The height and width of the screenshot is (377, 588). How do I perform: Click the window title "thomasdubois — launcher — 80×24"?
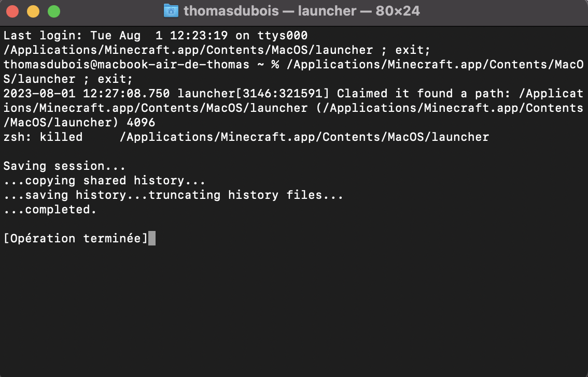[302, 11]
